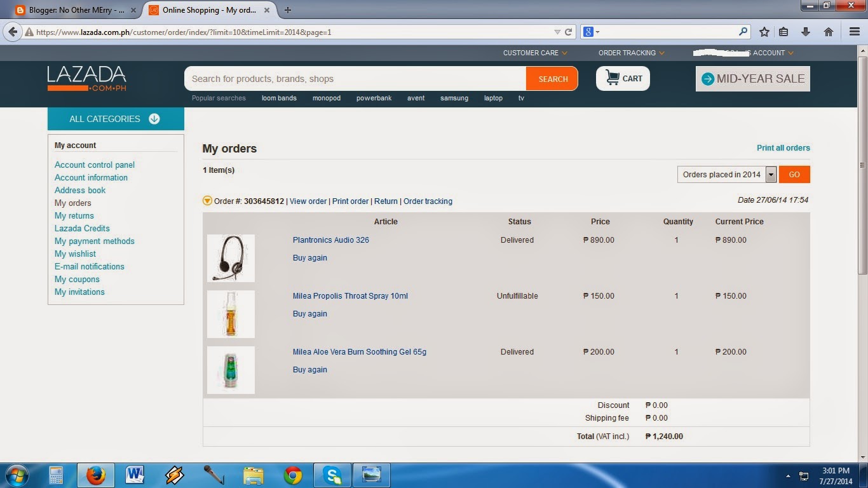The width and height of the screenshot is (868, 488).
Task: Click Buy again under Milea Aloe Vera Gel
Action: pos(310,370)
